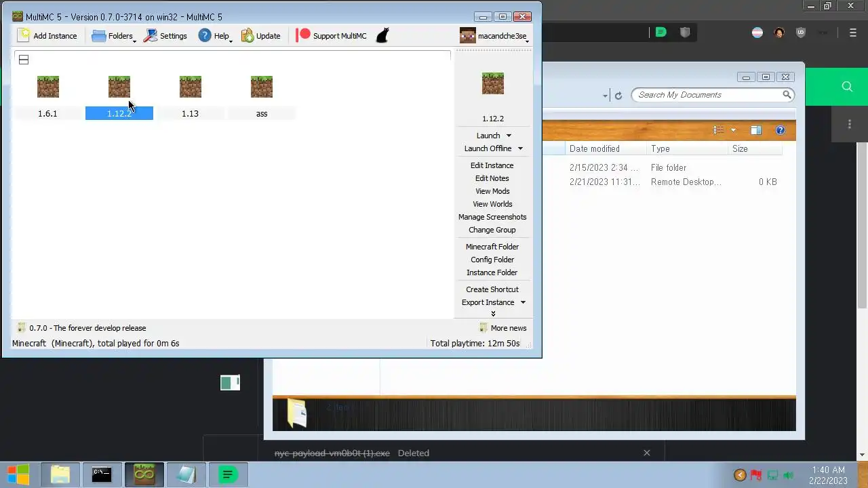The height and width of the screenshot is (488, 868).
Task: Open the Explorer view options dropdown arrow
Action: [733, 130]
